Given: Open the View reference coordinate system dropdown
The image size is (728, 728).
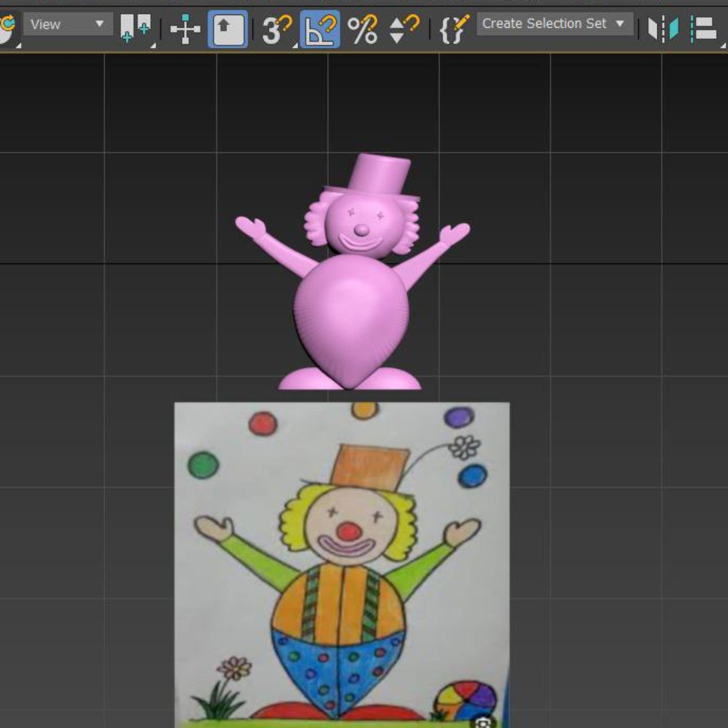Looking at the screenshot, I should tap(68, 24).
